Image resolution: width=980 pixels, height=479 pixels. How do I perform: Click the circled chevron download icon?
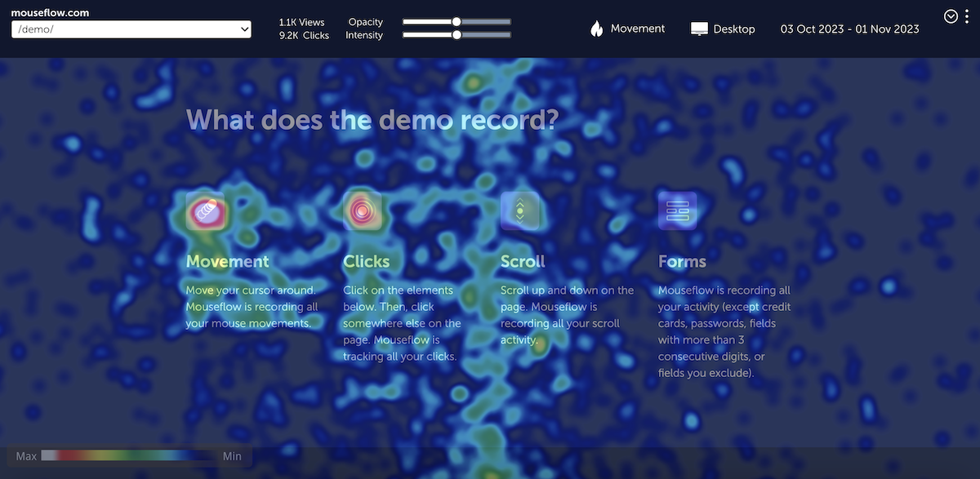(x=950, y=16)
